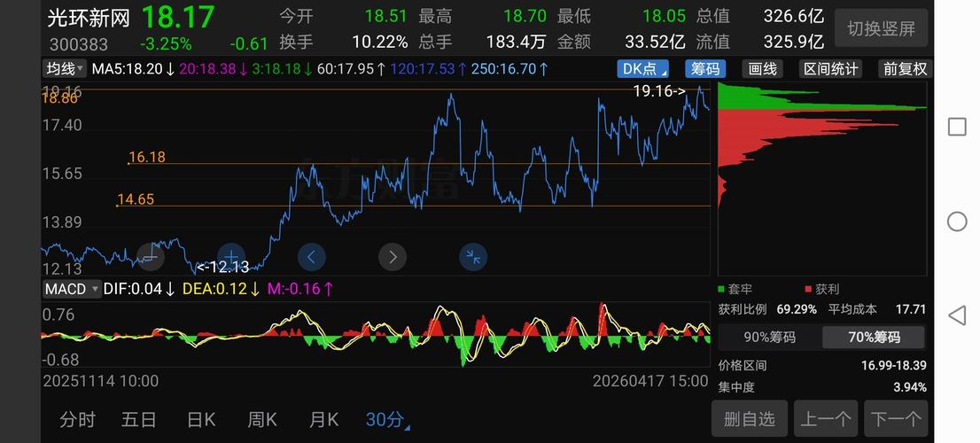Tap the 换手 10.22% value
This screenshot has width=980, height=443.
tap(379, 42)
